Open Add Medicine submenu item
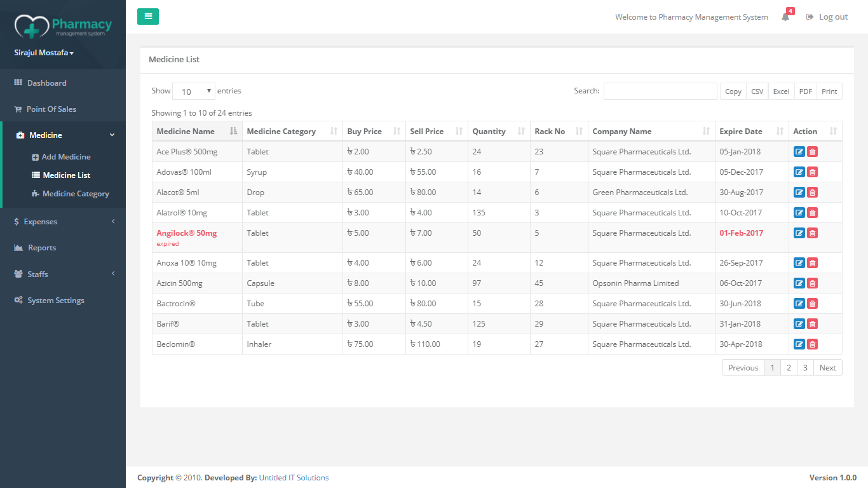The image size is (868, 488). [x=61, y=157]
